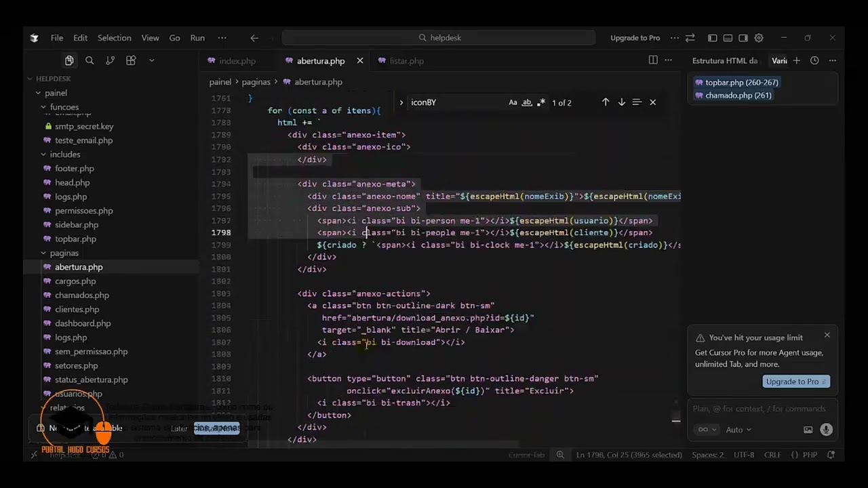Viewport: 868px width, 488px height.
Task: Close the find widget
Action: click(653, 102)
